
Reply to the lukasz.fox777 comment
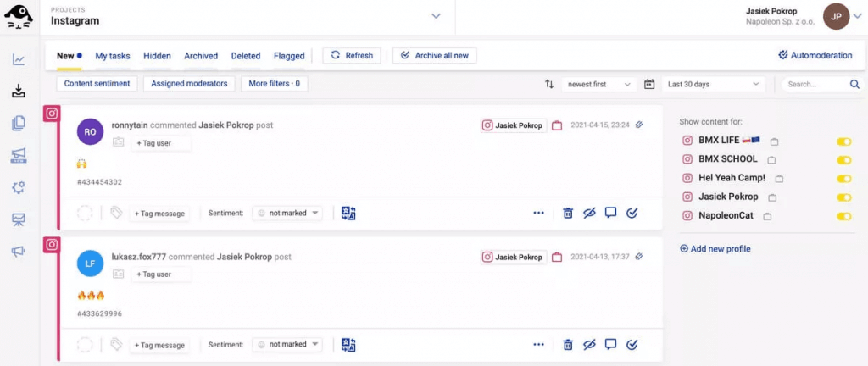point(610,344)
